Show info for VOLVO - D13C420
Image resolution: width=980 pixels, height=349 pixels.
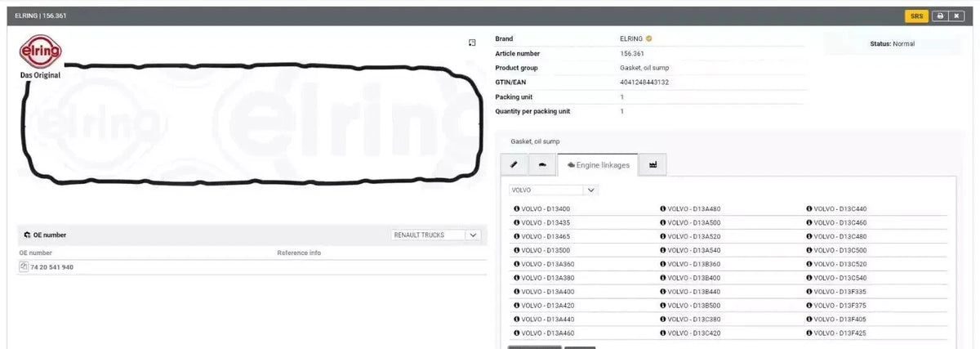point(663,333)
